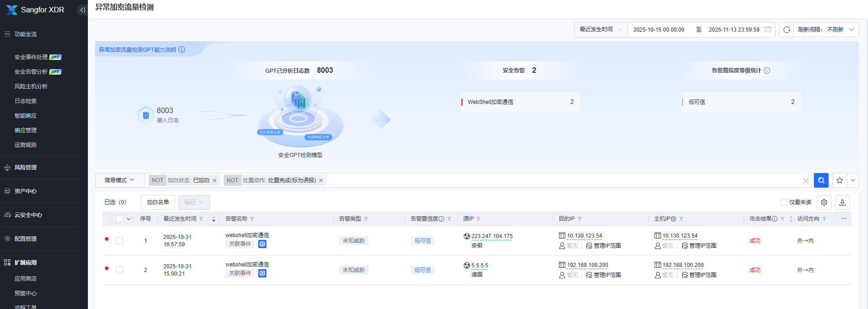Expand the 刷新间隔 dropdown
The image size is (868, 309).
pyautogui.click(x=826, y=30)
